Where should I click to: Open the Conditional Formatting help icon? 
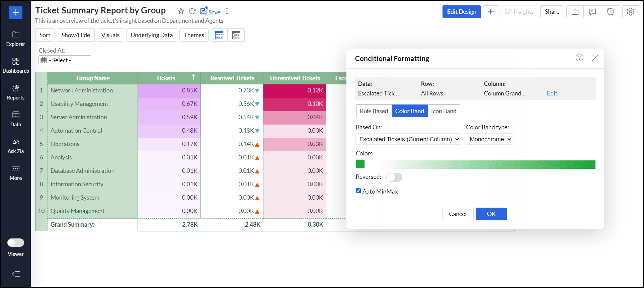coord(579,58)
